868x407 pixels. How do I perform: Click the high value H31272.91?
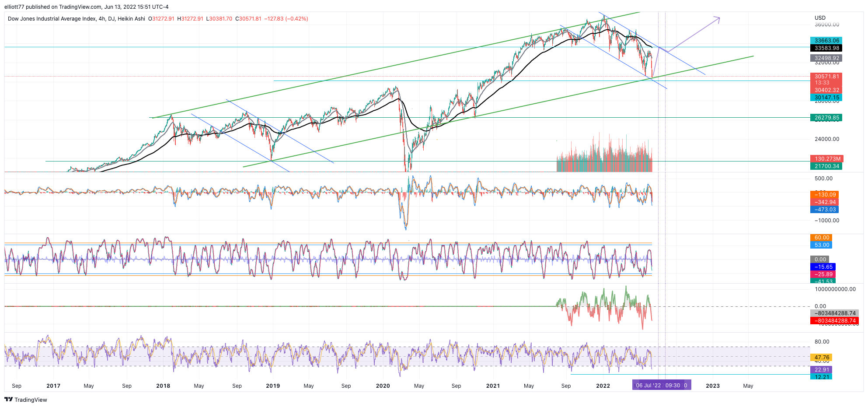tap(190, 19)
